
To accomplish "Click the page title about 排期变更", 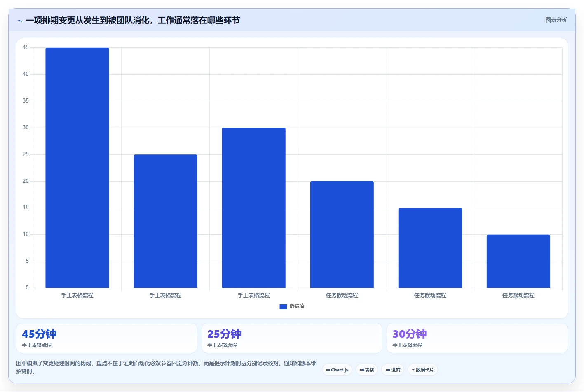I will 133,20.
